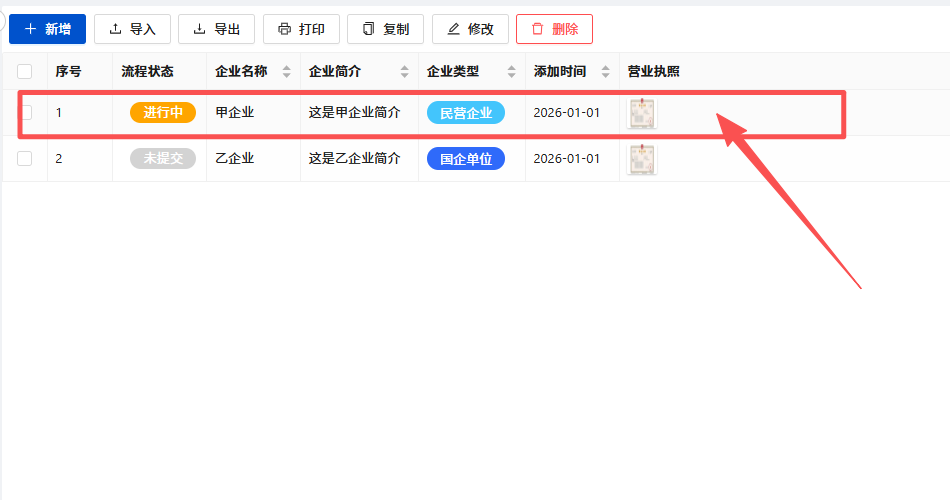Open 乙企业 business license thumbnail
Viewport: 950px width, 500px height.
642,159
